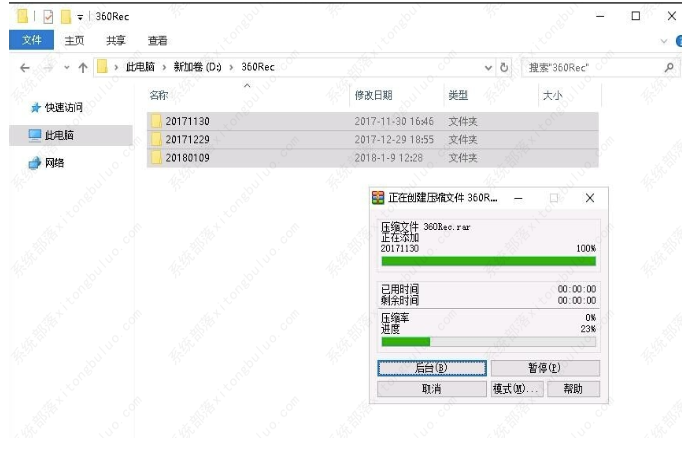Open the recent locations dropdown arrow
The width and height of the screenshot is (682, 454).
click(66, 67)
